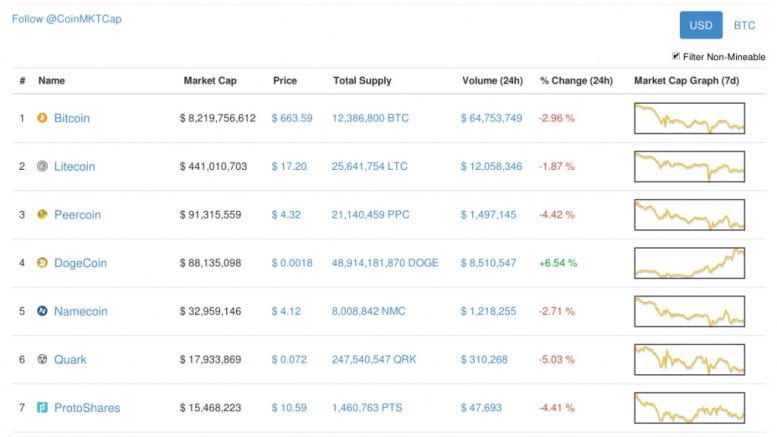Click Bitcoin change -2.96 %

coord(557,118)
